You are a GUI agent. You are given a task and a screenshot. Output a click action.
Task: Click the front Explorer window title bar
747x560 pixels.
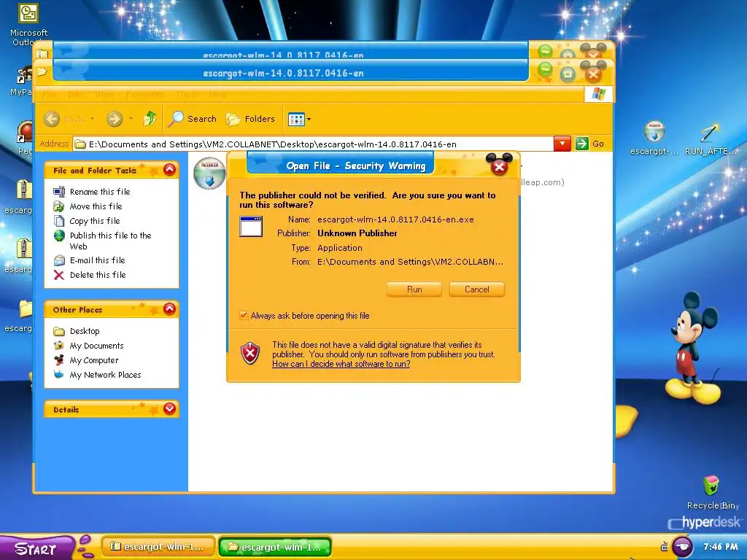point(290,73)
